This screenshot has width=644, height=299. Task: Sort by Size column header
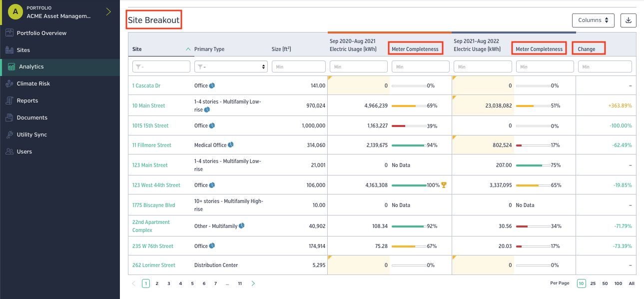coord(281,49)
